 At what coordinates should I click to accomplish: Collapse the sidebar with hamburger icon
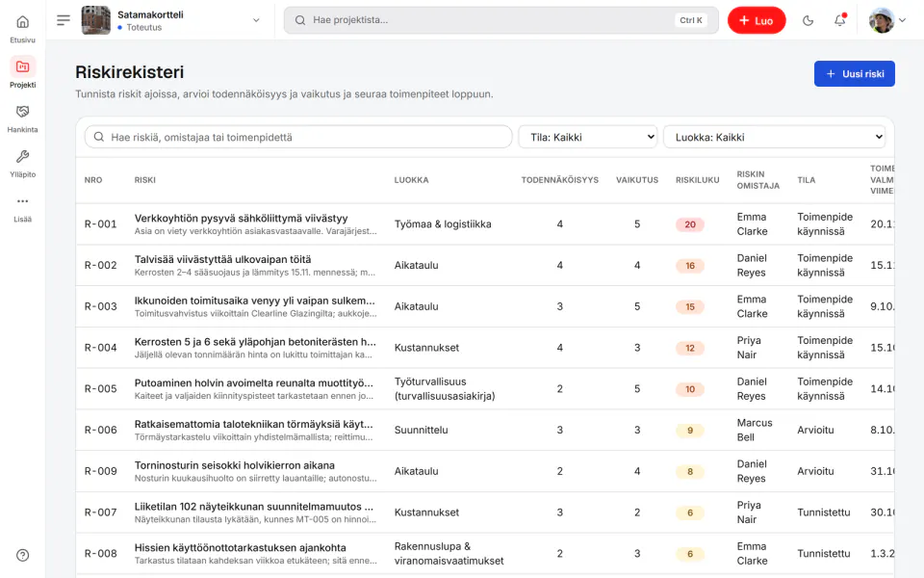64,20
